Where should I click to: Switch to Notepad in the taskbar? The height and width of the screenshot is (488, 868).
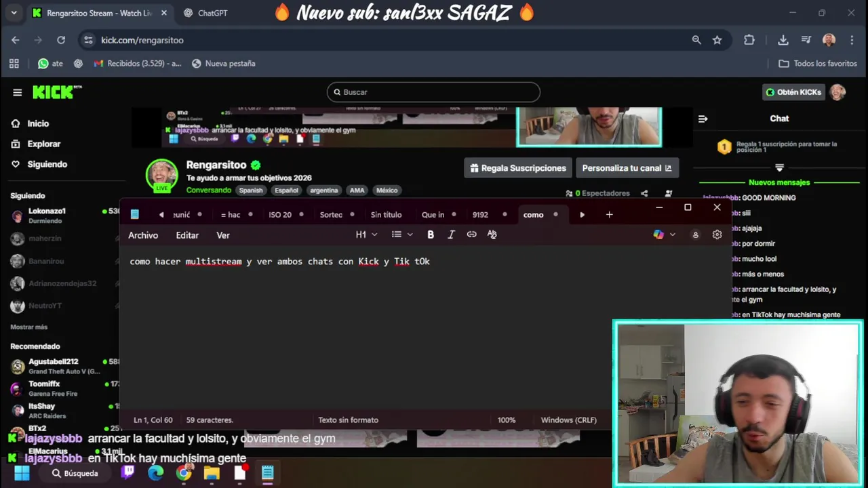(267, 473)
